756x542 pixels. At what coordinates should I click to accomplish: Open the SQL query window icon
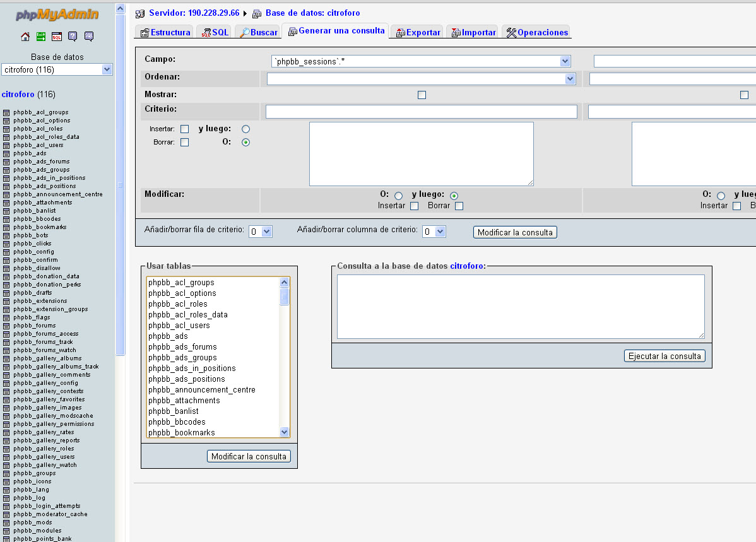coord(57,37)
